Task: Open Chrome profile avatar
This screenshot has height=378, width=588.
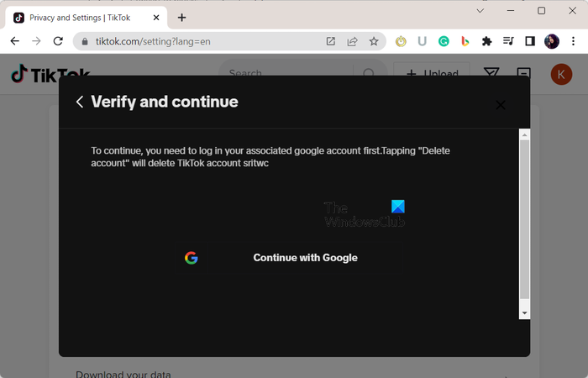Action: (x=552, y=41)
